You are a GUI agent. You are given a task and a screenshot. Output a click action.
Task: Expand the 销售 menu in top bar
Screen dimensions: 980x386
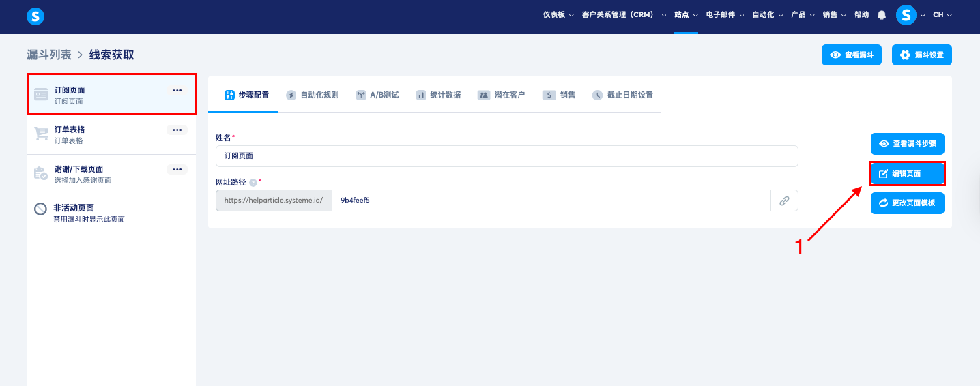(835, 15)
